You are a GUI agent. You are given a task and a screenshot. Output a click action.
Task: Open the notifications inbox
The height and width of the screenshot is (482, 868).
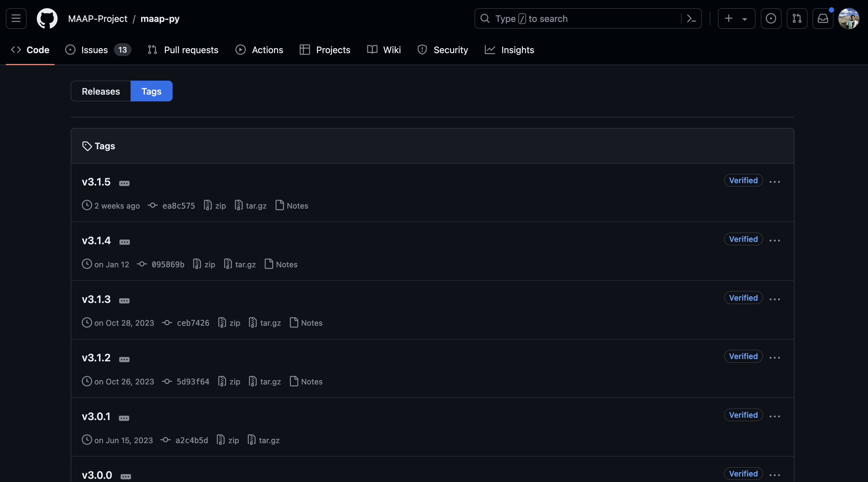pos(822,18)
